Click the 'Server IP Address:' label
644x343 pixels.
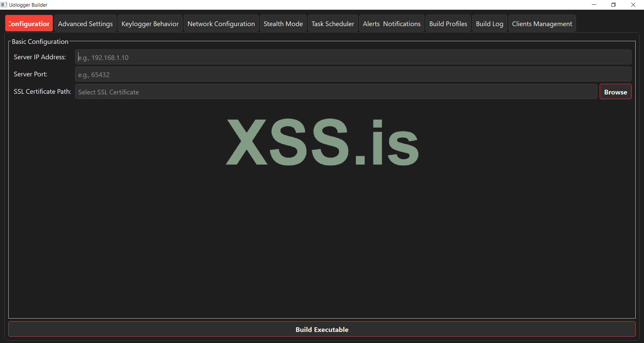click(40, 57)
